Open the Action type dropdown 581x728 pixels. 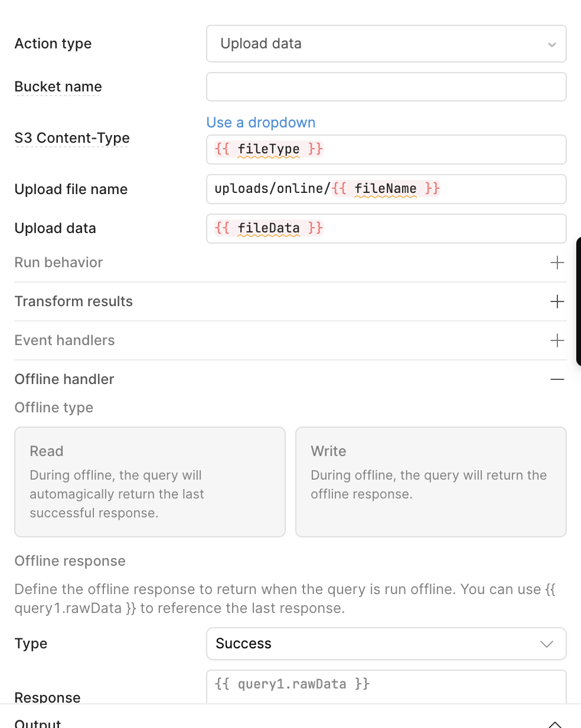tap(386, 44)
